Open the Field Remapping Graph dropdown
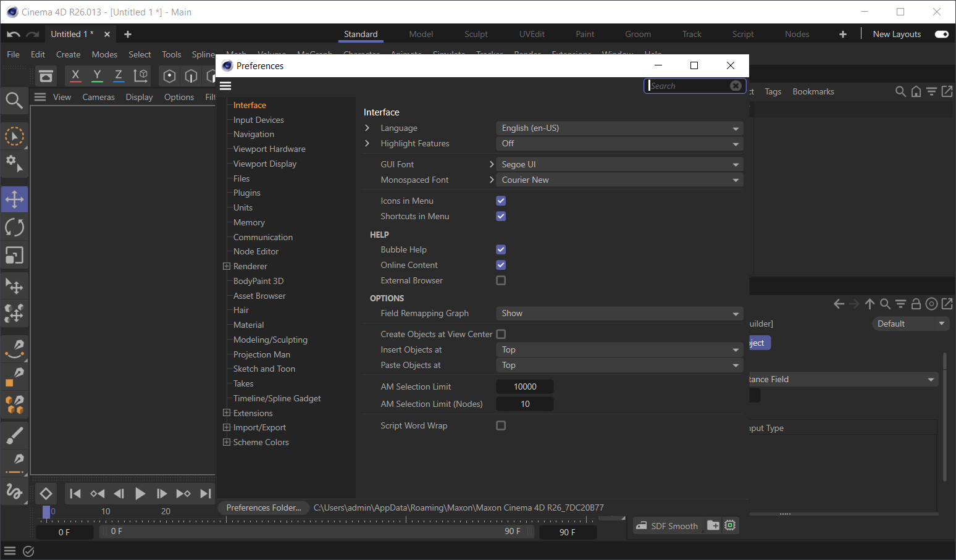This screenshot has height=560, width=956. (619, 313)
